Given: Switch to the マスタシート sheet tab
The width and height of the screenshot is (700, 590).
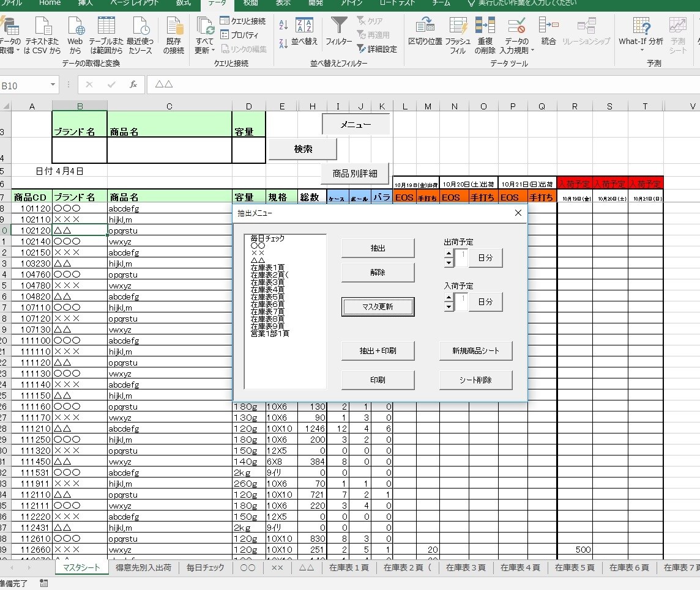Looking at the screenshot, I should [81, 567].
